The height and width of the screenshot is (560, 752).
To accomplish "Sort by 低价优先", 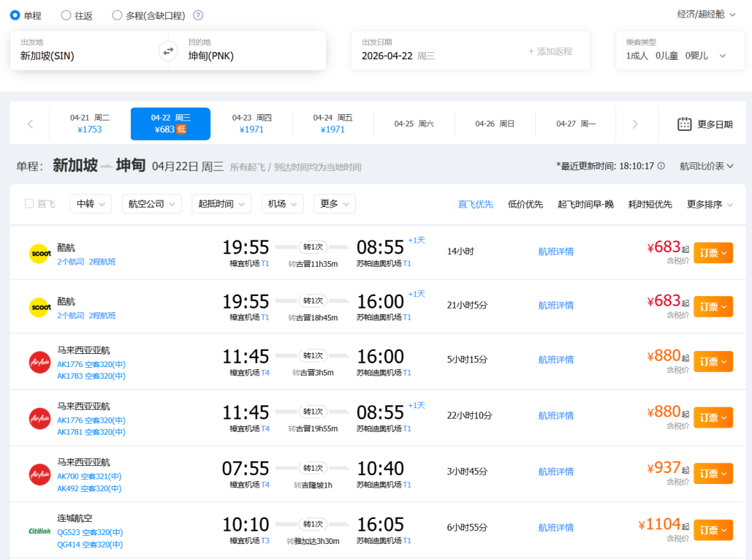I will coord(525,204).
